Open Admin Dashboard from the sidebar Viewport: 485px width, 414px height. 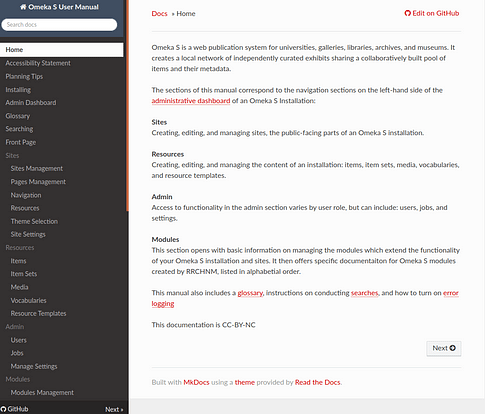[x=31, y=103]
